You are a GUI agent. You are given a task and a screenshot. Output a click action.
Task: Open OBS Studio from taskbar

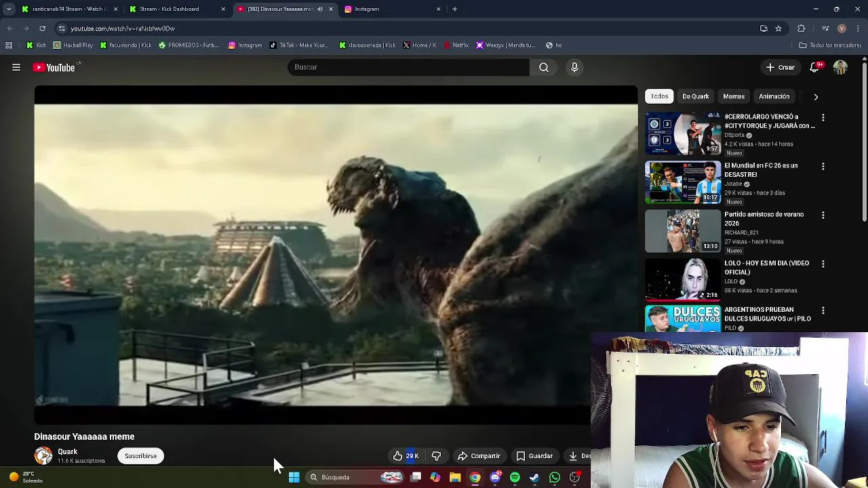pos(574,477)
